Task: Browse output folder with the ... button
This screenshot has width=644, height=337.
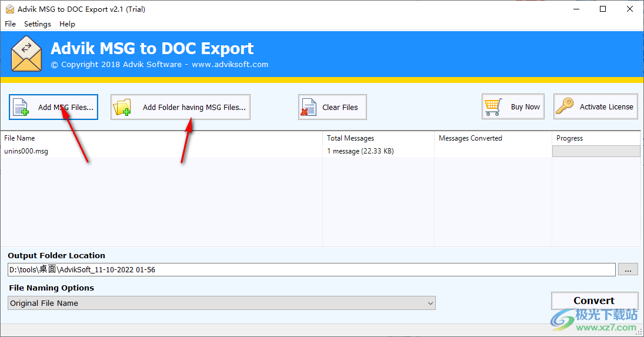Action: [x=628, y=270]
